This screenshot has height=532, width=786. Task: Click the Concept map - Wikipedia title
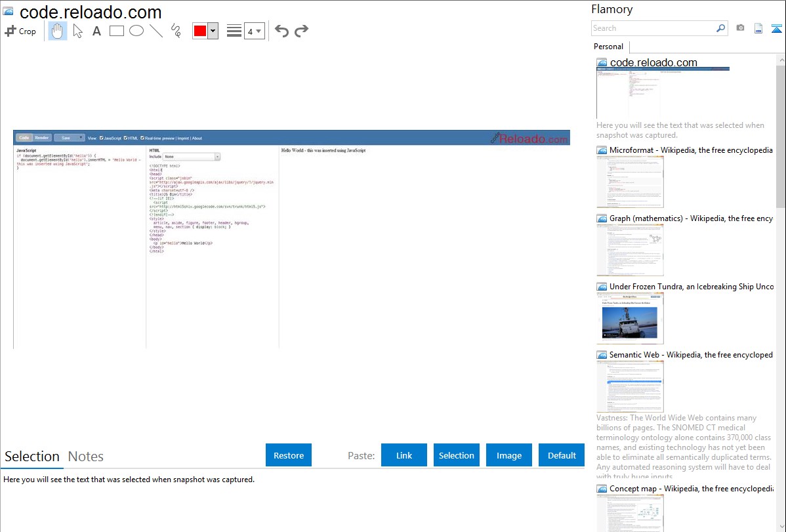click(692, 489)
